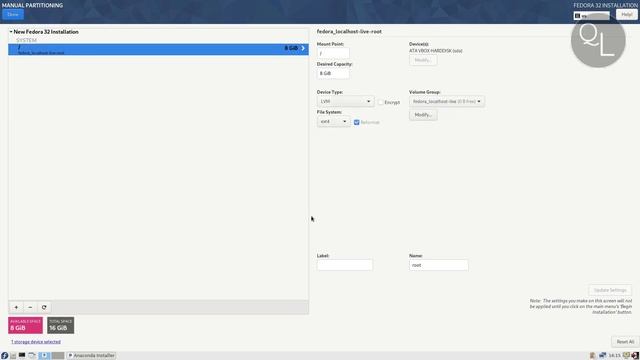This screenshot has height=360, width=640.
Task: Click the Done button
Action: (x=13, y=14)
